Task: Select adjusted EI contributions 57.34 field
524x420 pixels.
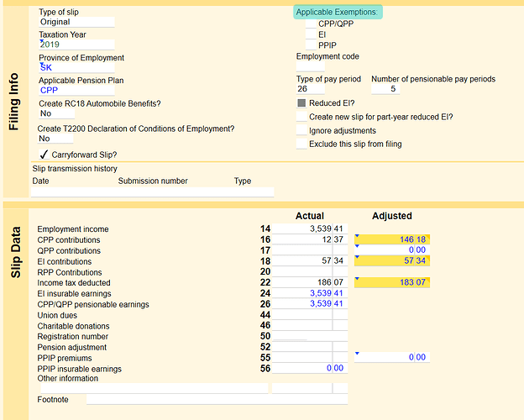Action: tap(392, 260)
